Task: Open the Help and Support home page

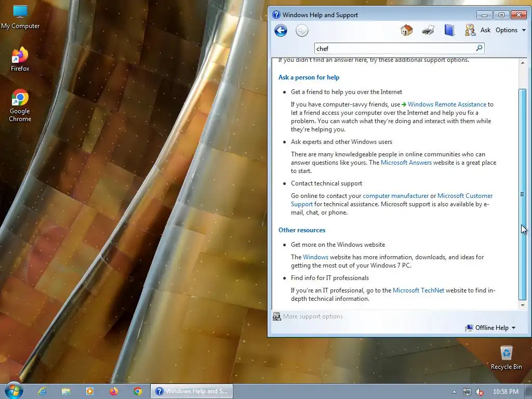Action: click(x=406, y=30)
